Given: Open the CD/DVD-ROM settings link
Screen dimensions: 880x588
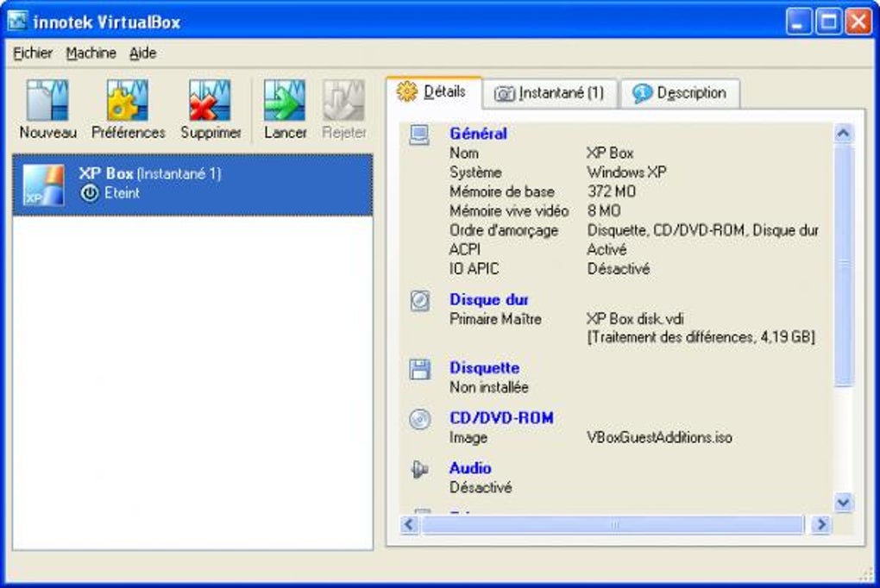Looking at the screenshot, I should [x=501, y=418].
